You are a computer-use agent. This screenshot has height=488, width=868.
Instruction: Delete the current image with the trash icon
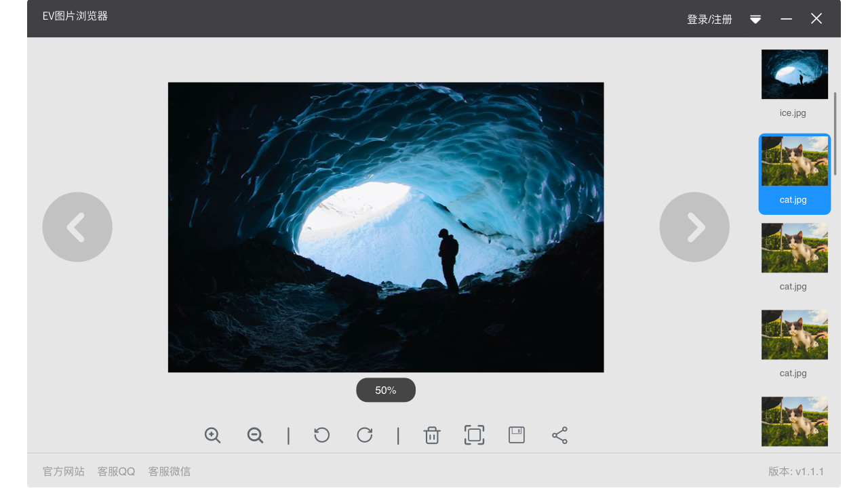pyautogui.click(x=432, y=435)
